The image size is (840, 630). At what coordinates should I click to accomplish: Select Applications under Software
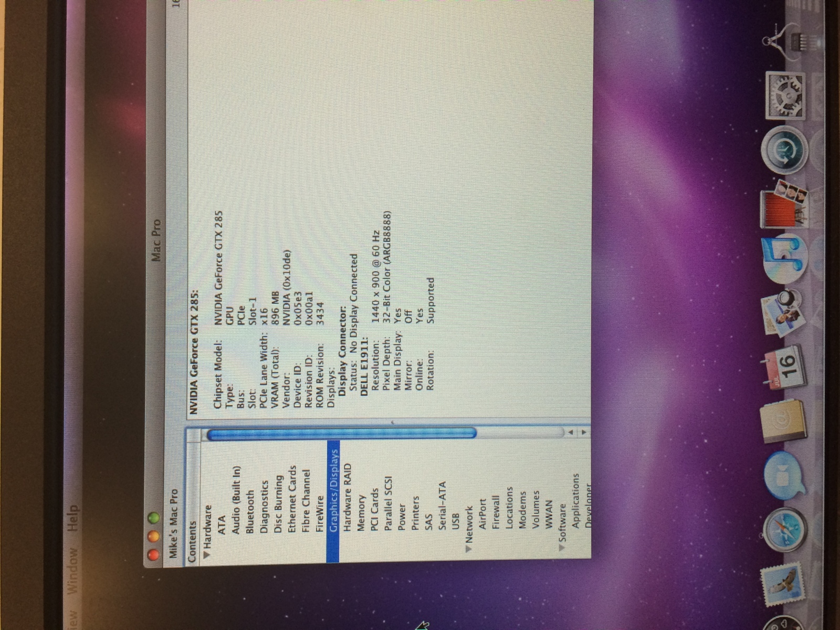(576, 500)
